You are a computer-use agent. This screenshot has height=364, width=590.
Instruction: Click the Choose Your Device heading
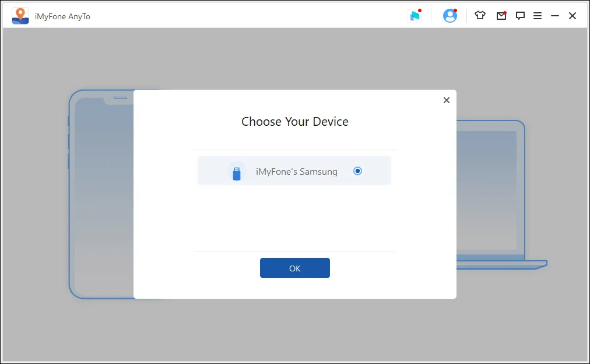[294, 122]
